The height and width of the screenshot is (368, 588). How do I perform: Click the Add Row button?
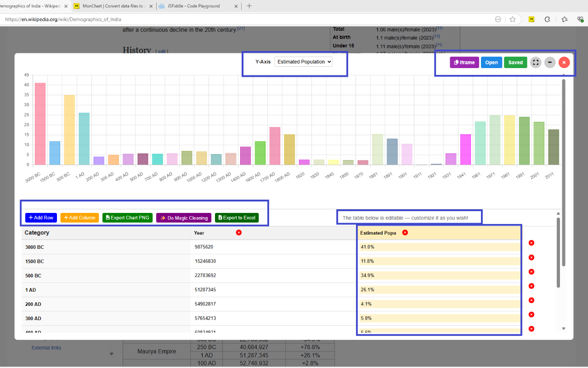coord(40,218)
